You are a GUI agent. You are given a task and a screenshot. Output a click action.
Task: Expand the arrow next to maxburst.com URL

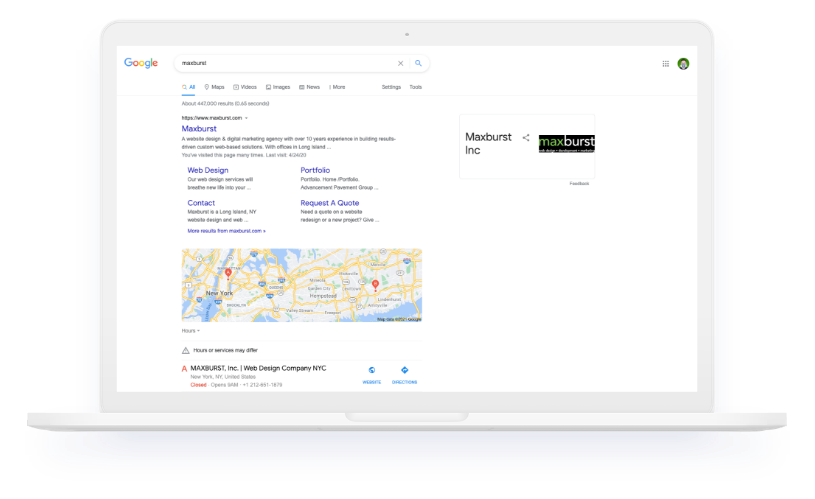pyautogui.click(x=246, y=118)
